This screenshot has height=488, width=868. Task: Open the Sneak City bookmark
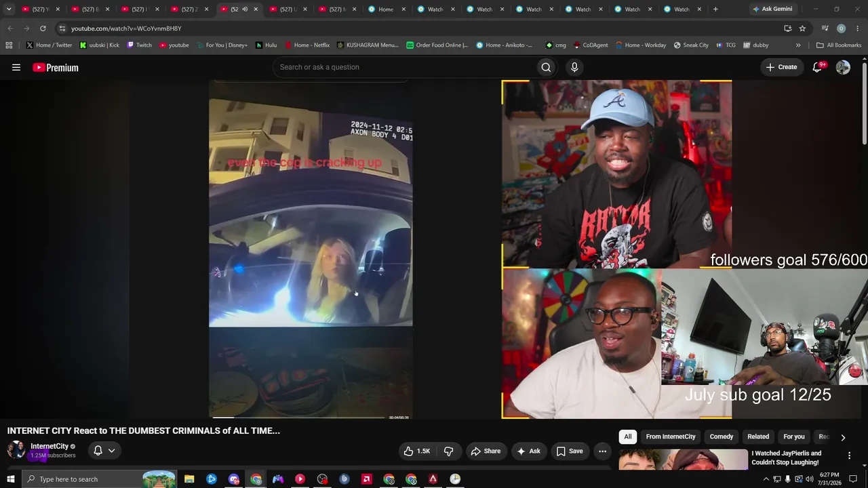pyautogui.click(x=691, y=45)
